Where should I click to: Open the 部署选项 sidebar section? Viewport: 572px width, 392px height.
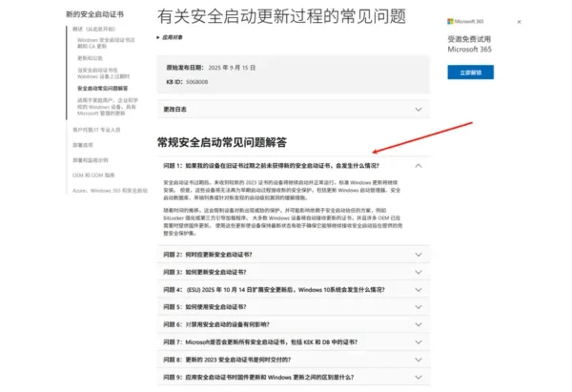coord(83,145)
